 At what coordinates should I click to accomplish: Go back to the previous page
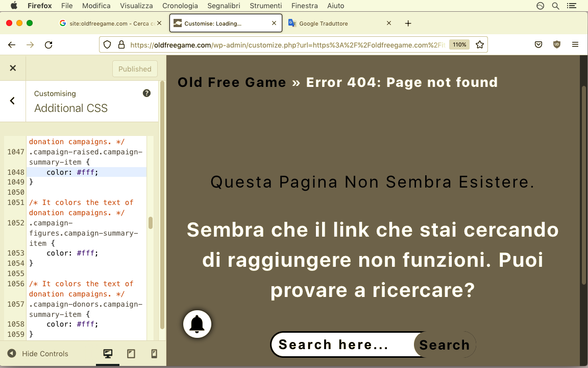pyautogui.click(x=12, y=44)
